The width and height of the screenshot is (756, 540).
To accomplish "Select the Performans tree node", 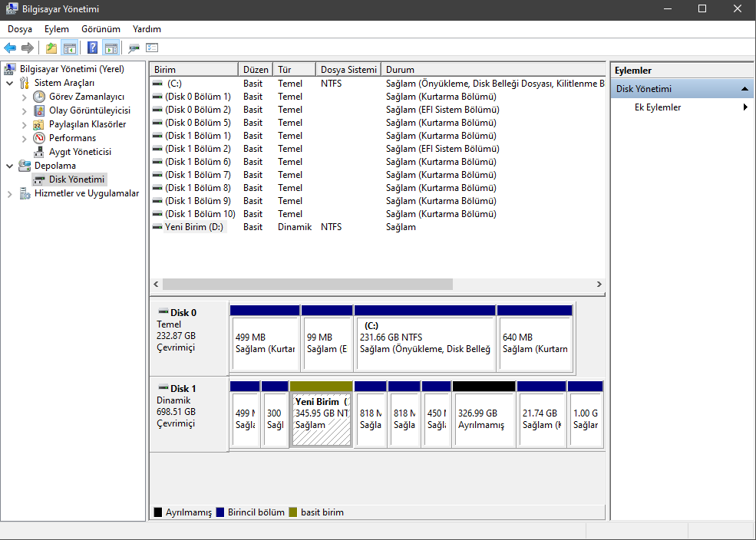I will (72, 138).
